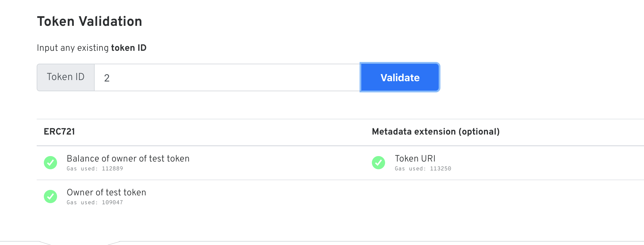Select the Metadata extension (optional) header
644x245 pixels.
(x=435, y=131)
